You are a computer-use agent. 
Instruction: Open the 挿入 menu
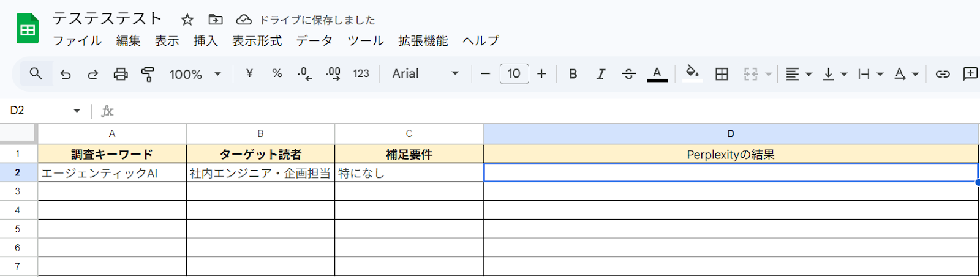click(206, 41)
